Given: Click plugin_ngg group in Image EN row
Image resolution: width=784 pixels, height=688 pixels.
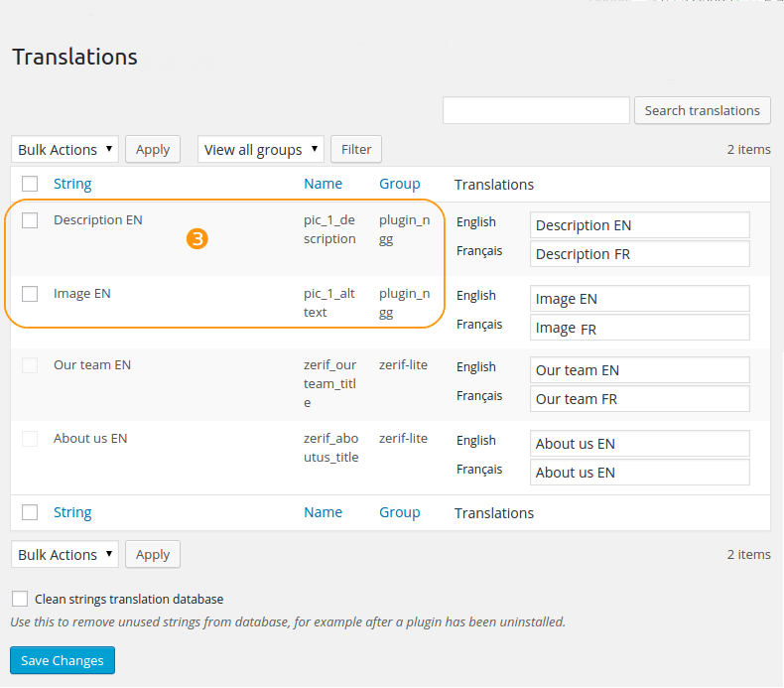Looking at the screenshot, I should pyautogui.click(x=405, y=303).
